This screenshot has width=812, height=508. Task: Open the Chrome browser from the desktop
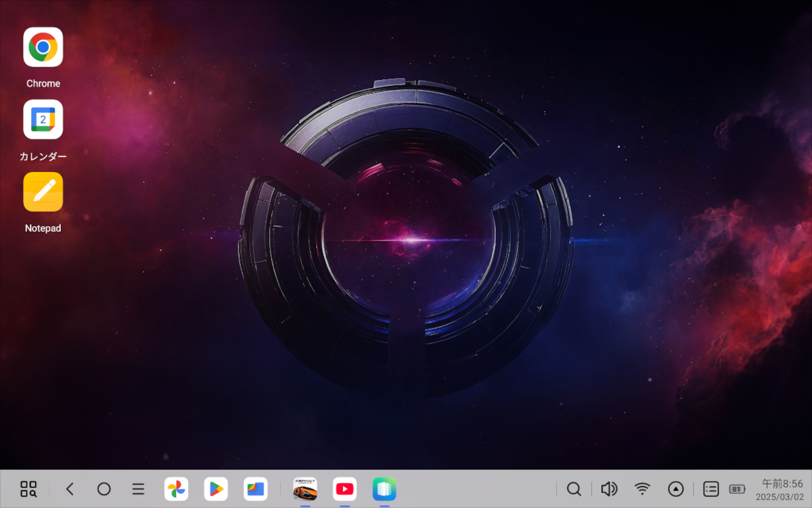43,46
